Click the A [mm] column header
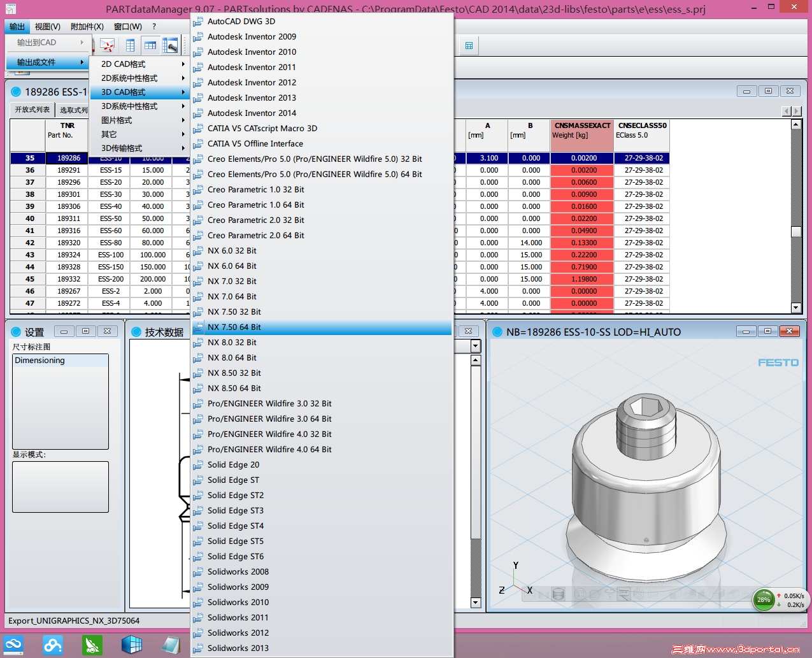 coord(487,136)
